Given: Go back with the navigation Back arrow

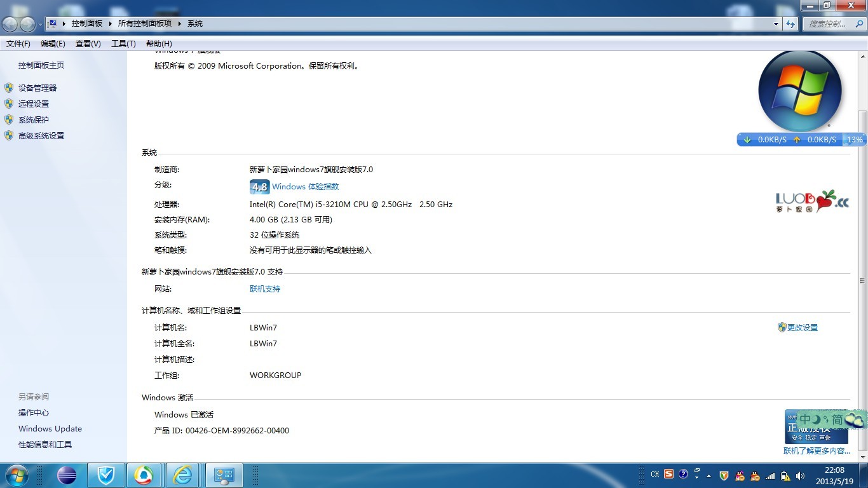Looking at the screenshot, I should [10, 24].
